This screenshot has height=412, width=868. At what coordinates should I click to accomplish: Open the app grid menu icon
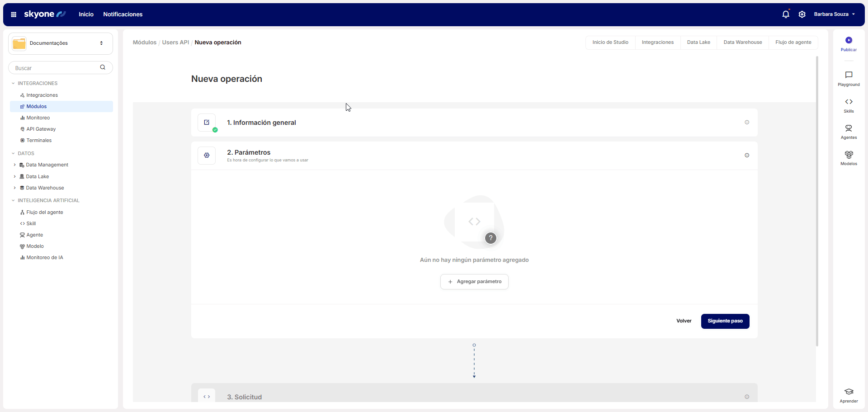click(14, 14)
